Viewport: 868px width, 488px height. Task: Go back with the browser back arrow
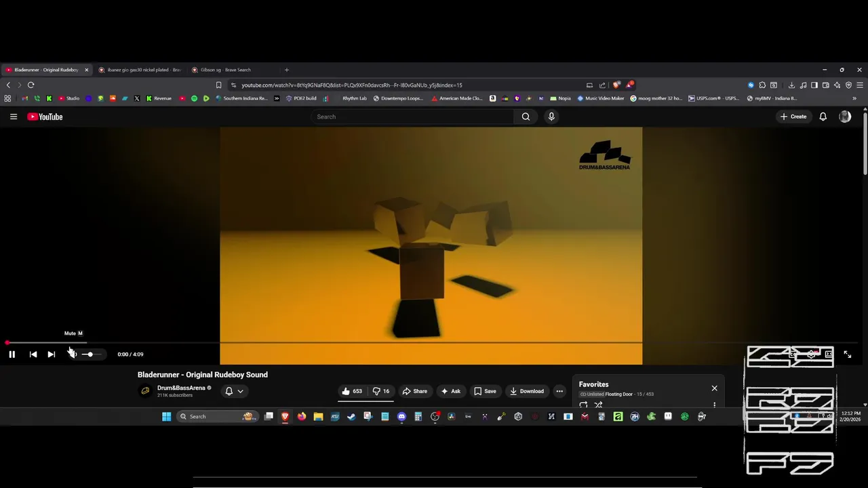pyautogui.click(x=8, y=85)
